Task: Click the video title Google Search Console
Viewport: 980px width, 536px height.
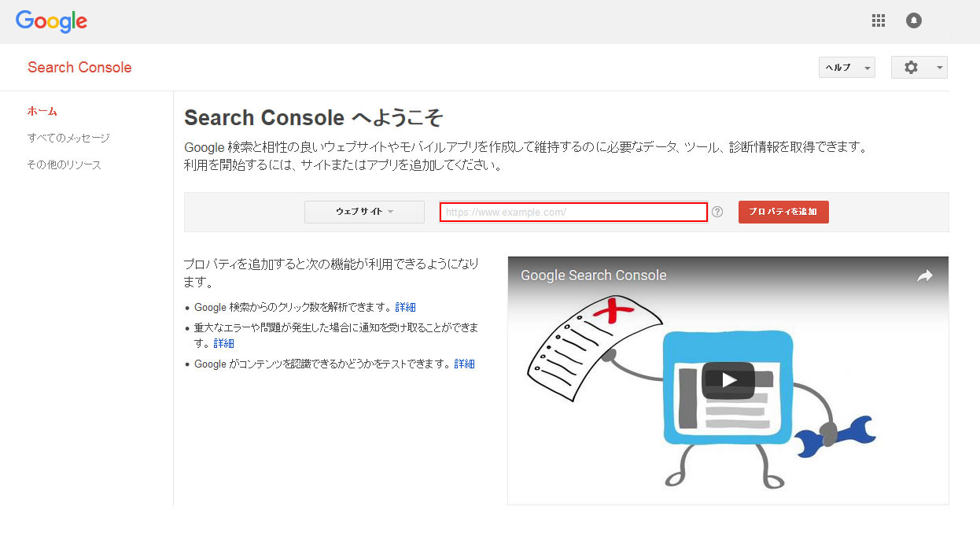Action: pyautogui.click(x=594, y=275)
